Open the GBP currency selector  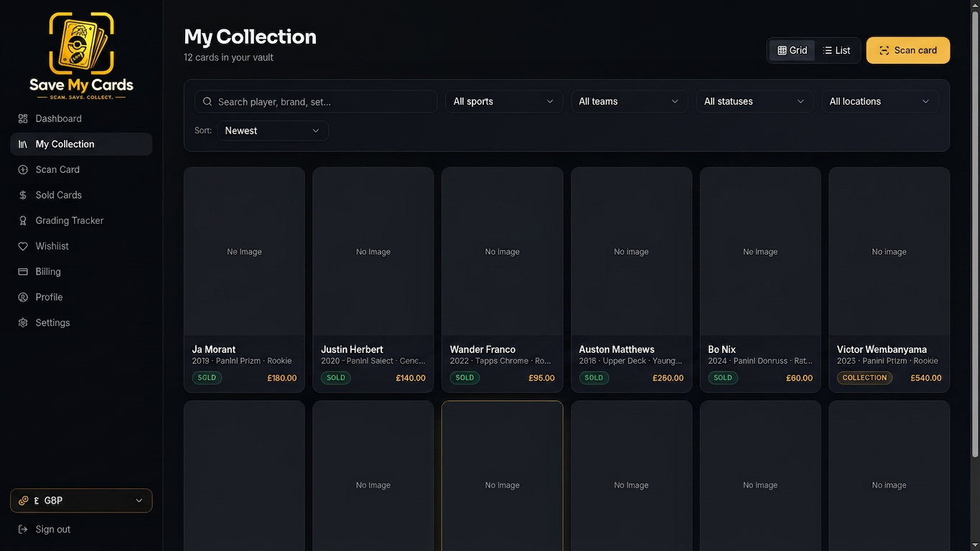click(x=81, y=501)
